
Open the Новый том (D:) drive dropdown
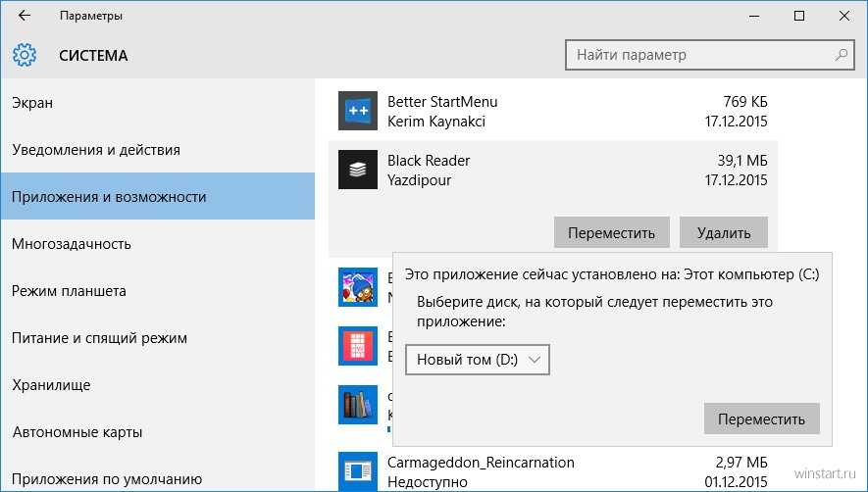coord(478,360)
